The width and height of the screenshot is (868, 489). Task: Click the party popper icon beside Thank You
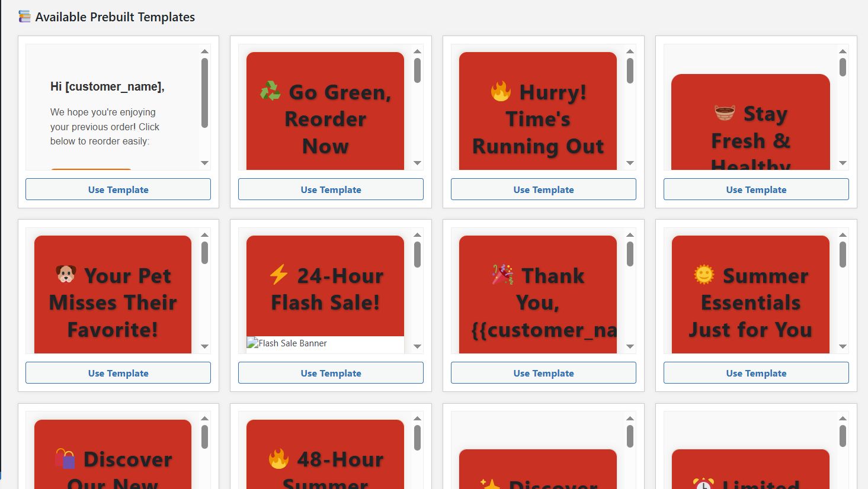502,275
